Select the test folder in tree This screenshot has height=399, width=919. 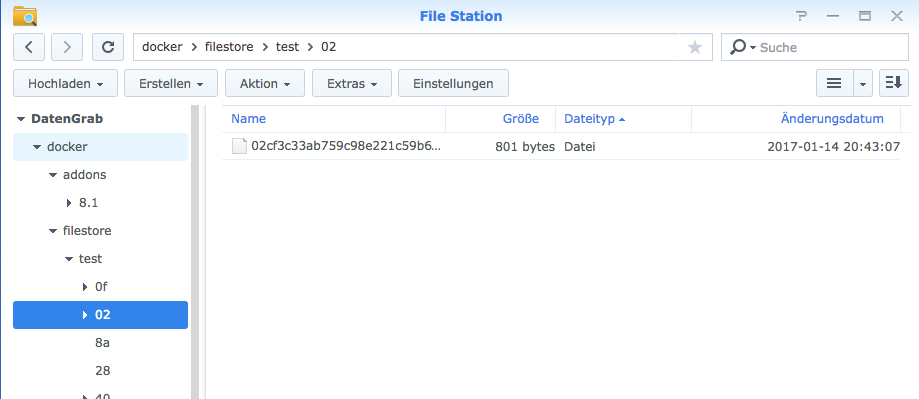click(x=90, y=259)
